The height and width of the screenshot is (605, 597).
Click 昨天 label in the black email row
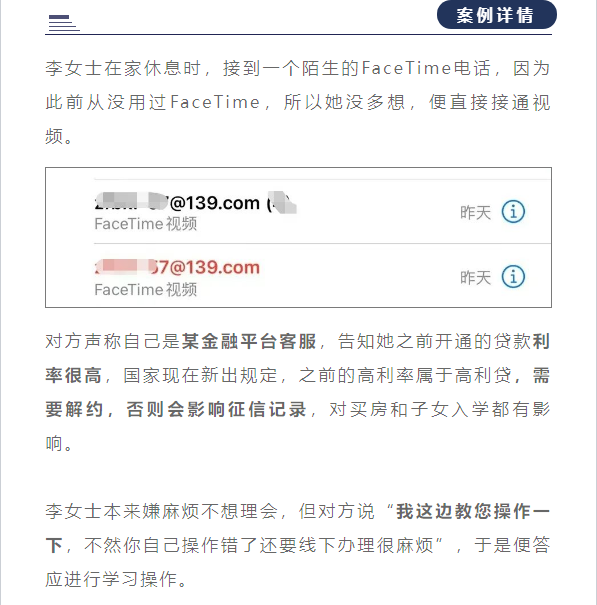click(475, 213)
